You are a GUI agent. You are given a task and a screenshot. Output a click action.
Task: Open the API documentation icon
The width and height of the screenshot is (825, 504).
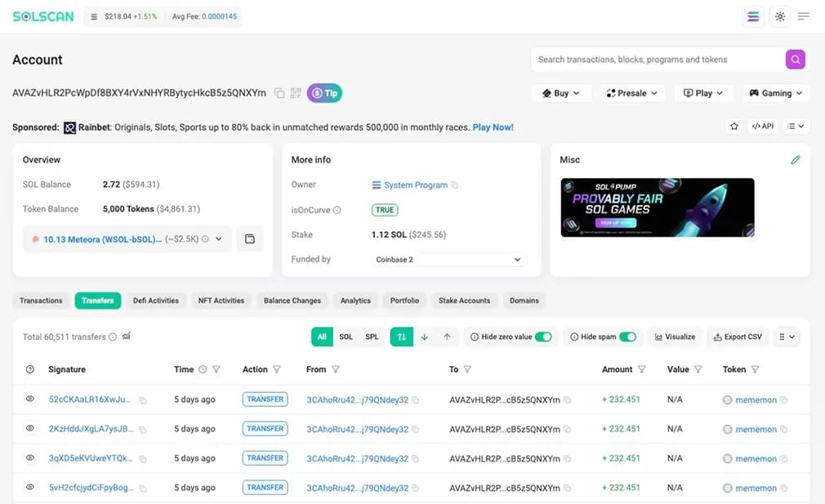[761, 126]
